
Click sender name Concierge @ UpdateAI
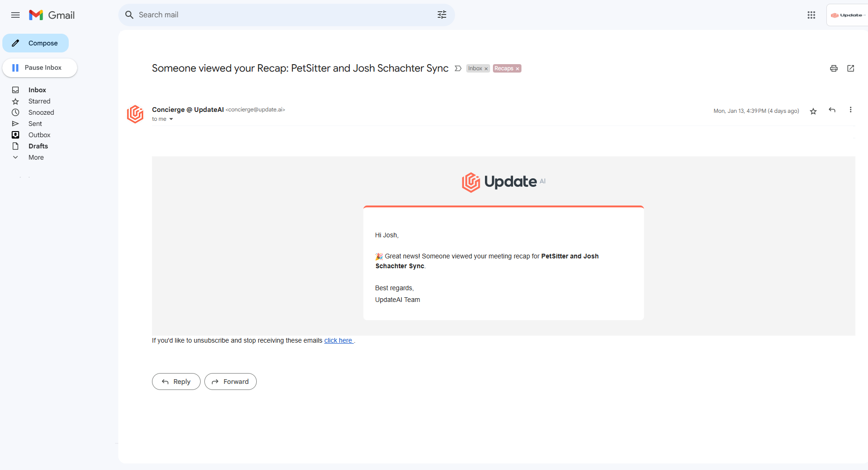pyautogui.click(x=188, y=110)
